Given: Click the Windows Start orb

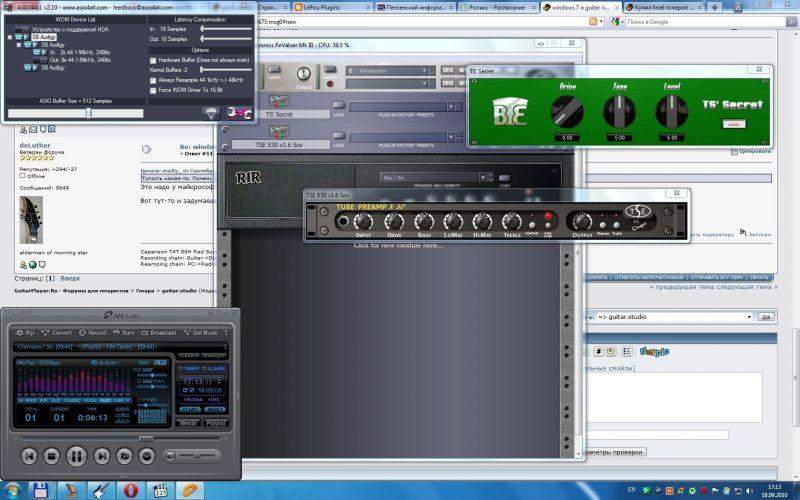Looking at the screenshot, I should [x=11, y=490].
